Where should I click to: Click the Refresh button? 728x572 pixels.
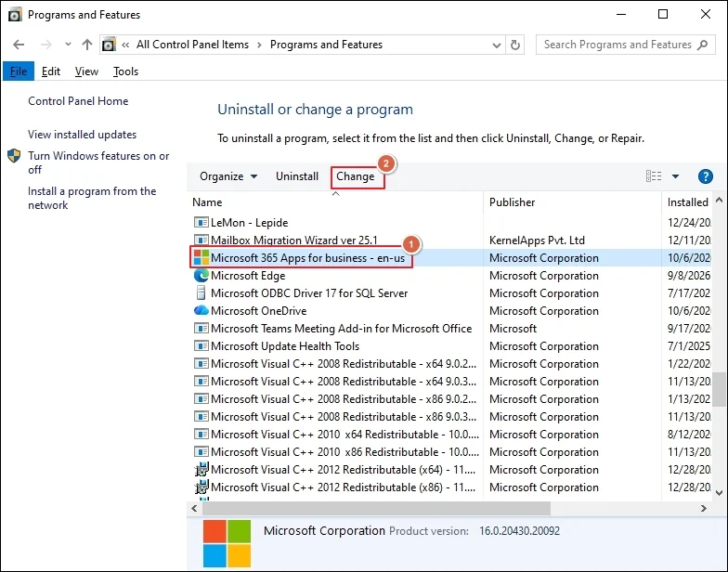pos(514,45)
